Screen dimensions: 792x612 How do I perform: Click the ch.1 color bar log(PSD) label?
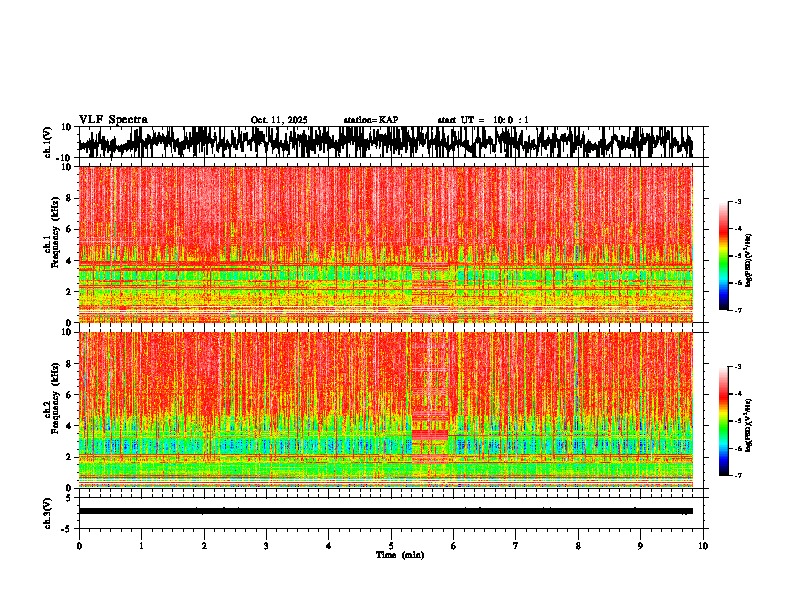(x=749, y=261)
